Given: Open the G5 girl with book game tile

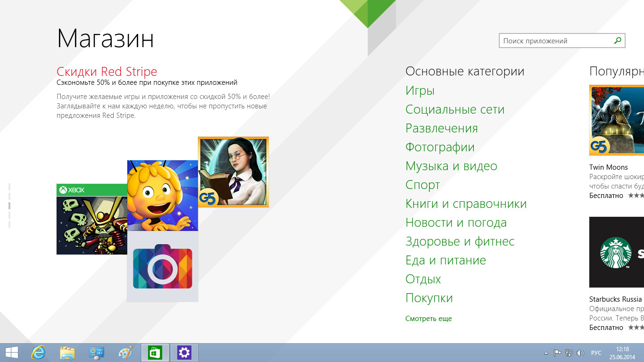Looking at the screenshot, I should click(x=233, y=172).
